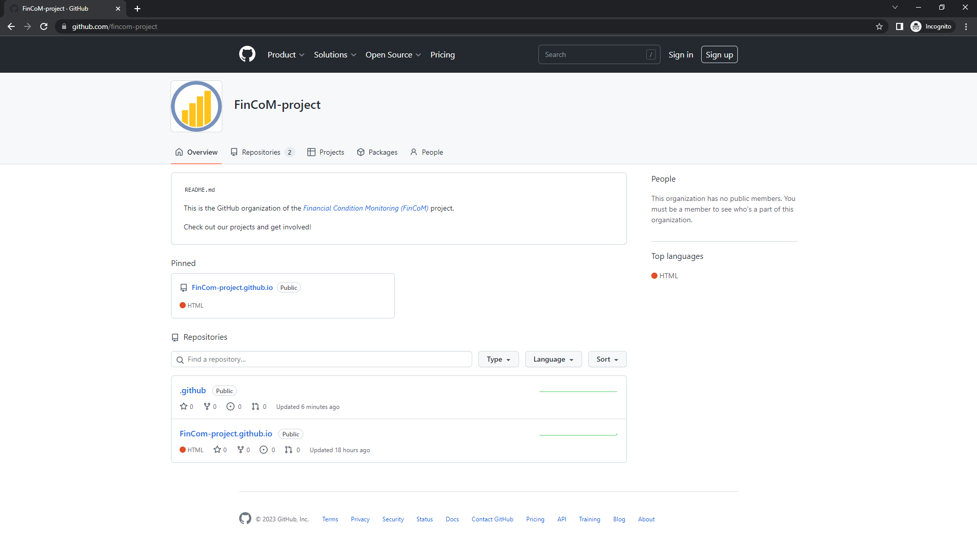Switch to the Packages tab

click(377, 152)
